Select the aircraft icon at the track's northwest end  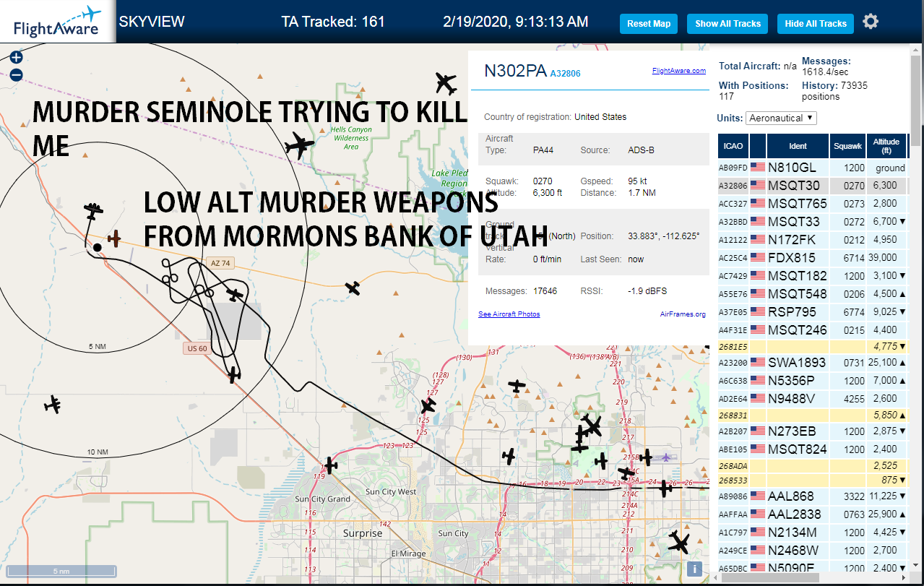click(x=92, y=211)
